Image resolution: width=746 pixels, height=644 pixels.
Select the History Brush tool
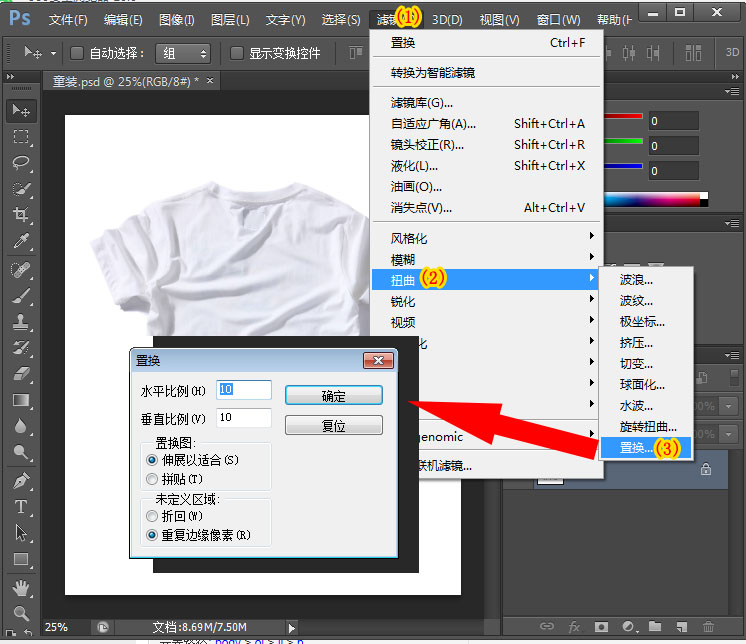click(21, 348)
